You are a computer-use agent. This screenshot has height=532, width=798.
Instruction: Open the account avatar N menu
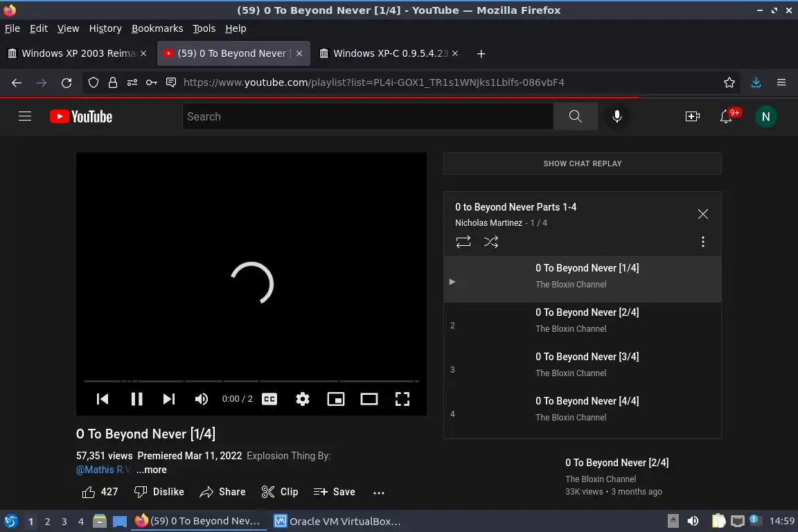(765, 116)
